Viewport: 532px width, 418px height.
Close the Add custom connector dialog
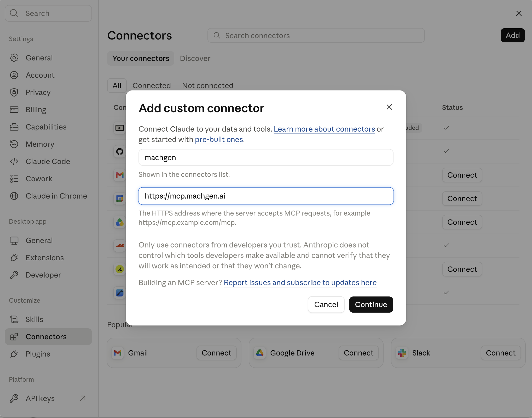389,107
